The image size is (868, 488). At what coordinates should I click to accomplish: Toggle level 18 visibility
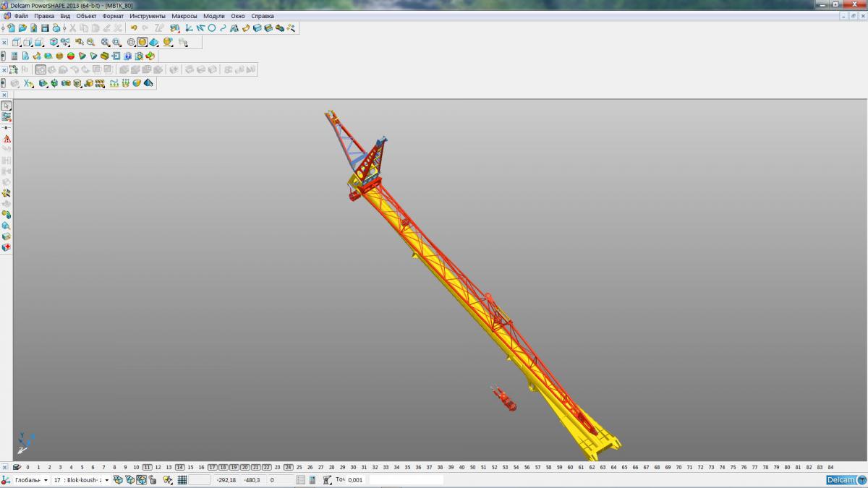coord(223,467)
